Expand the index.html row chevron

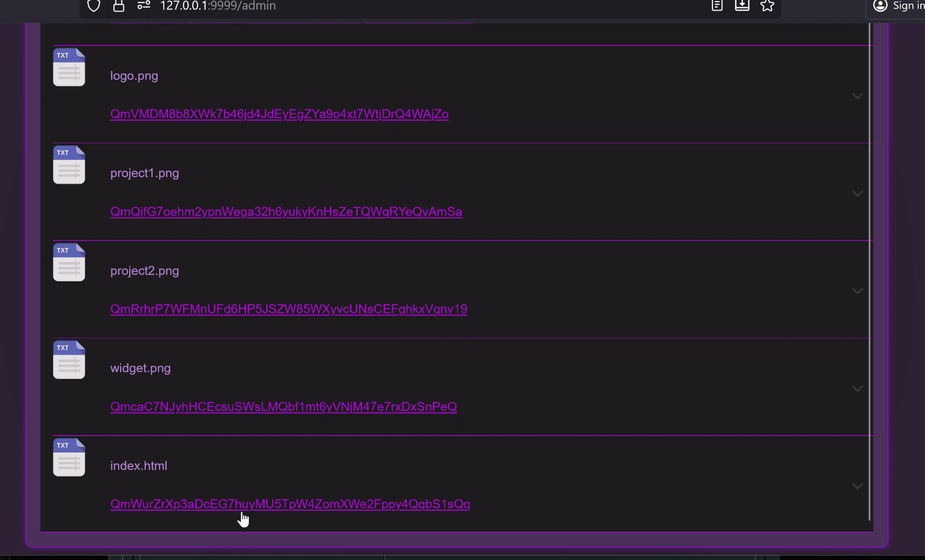pos(857,487)
